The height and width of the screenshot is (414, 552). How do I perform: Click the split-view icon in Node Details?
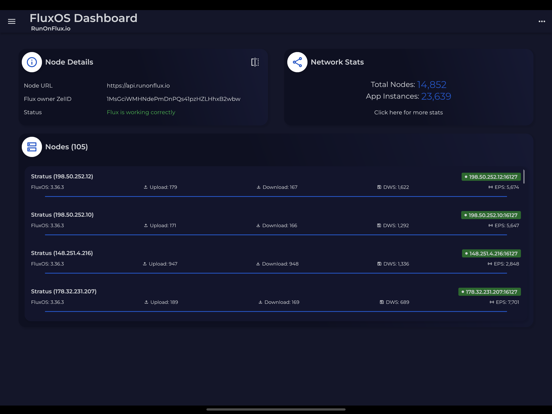pyautogui.click(x=255, y=62)
